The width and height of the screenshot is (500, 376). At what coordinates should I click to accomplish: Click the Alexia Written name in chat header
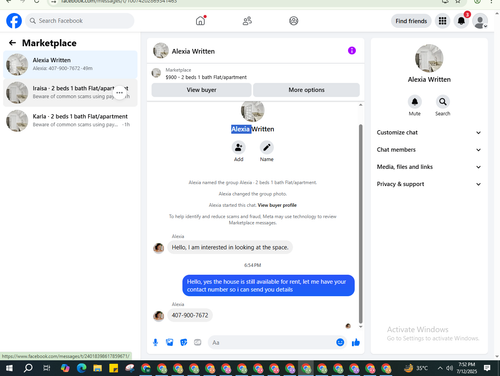click(193, 51)
